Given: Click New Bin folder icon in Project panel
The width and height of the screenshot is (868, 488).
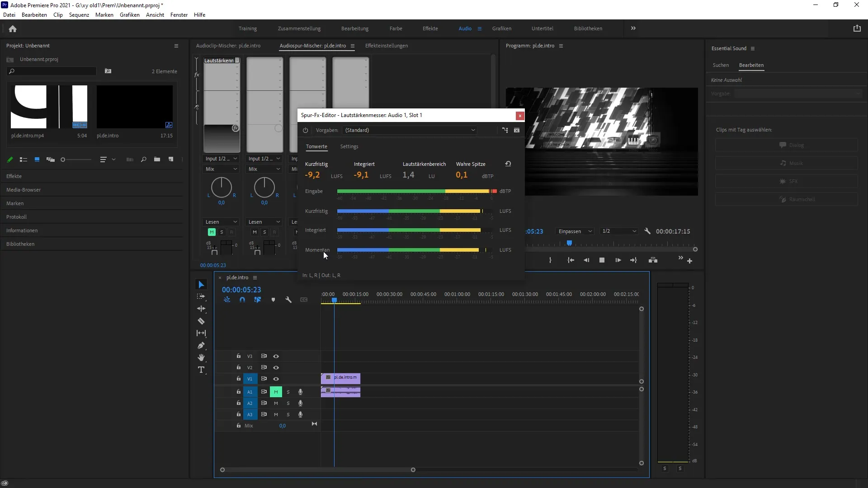Looking at the screenshot, I should [x=157, y=160].
